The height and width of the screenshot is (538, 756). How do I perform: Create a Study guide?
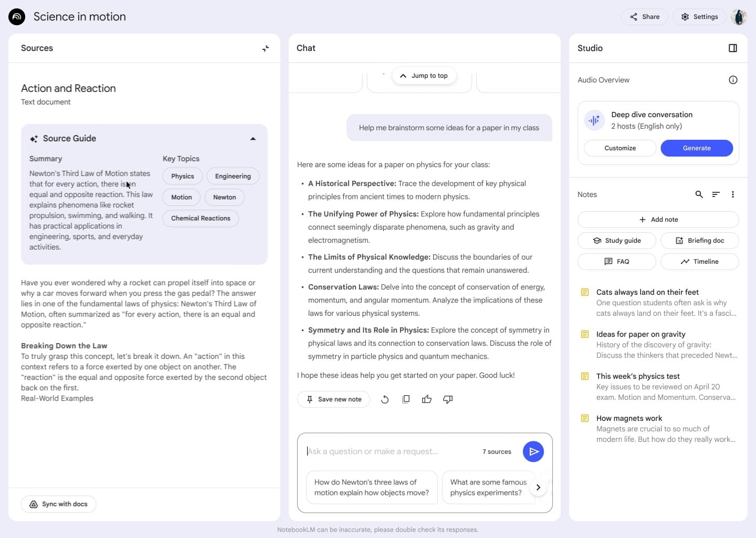click(x=616, y=240)
